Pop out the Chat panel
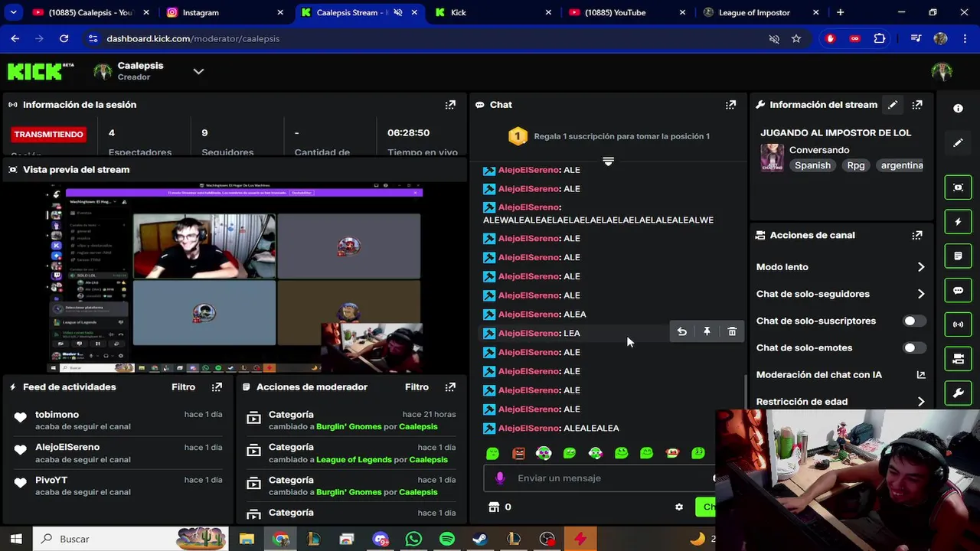This screenshot has height=551, width=980. [x=730, y=105]
